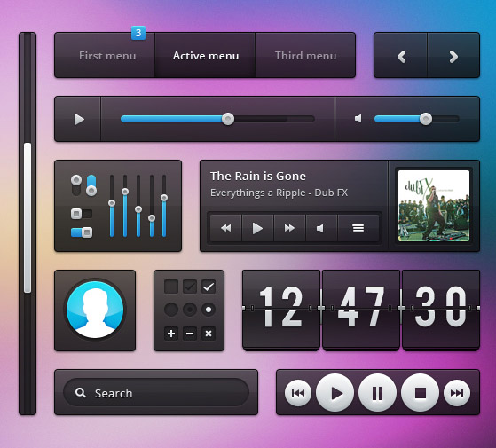Uncheck the white checkmark checkbox
The image size is (496, 448).
[209, 287]
